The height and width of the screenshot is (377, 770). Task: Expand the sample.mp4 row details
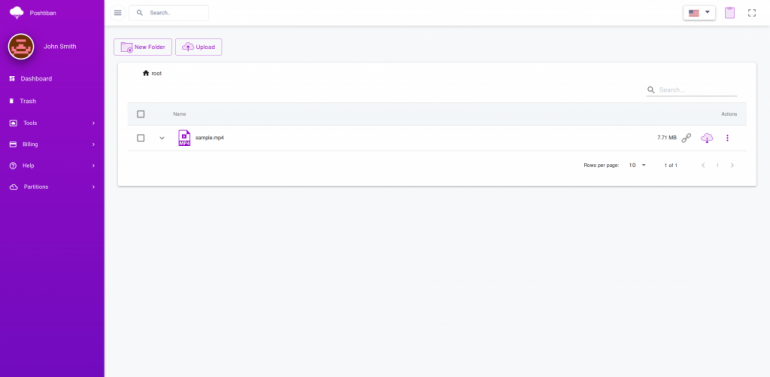coord(162,138)
